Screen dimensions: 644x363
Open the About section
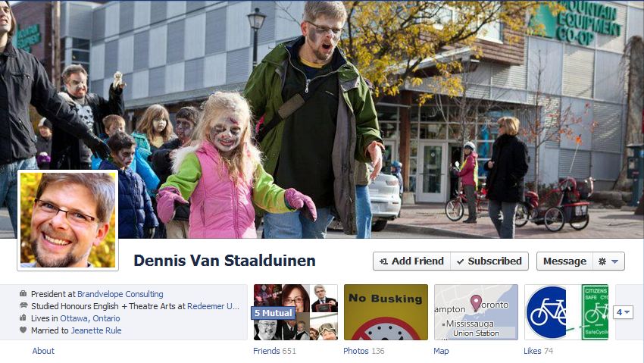[43, 351]
